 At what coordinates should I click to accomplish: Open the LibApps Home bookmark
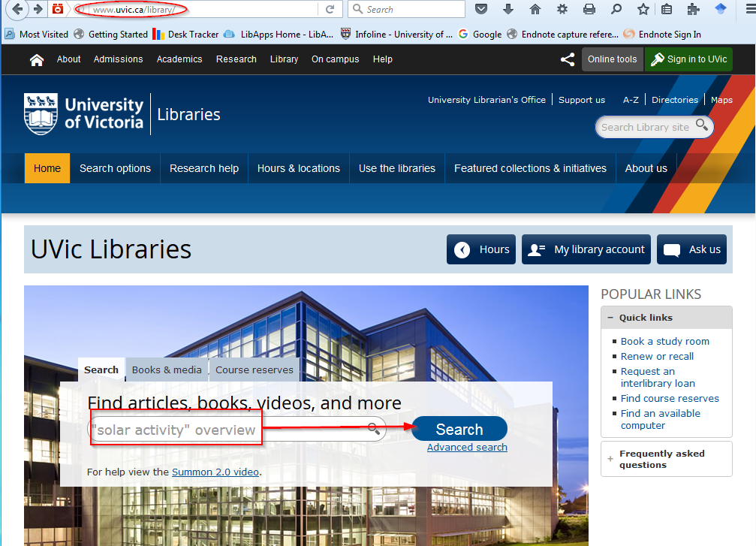click(x=279, y=35)
